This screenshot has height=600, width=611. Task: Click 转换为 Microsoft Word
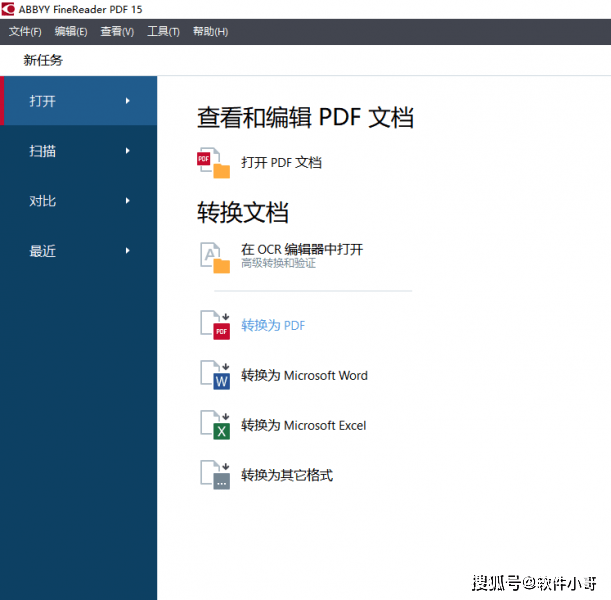tap(304, 375)
